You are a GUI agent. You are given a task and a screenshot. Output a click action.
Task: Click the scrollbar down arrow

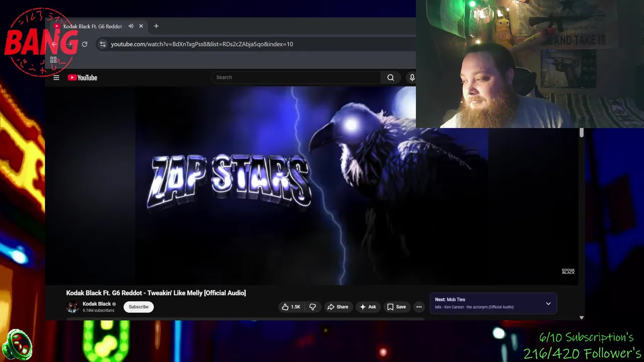point(582,318)
